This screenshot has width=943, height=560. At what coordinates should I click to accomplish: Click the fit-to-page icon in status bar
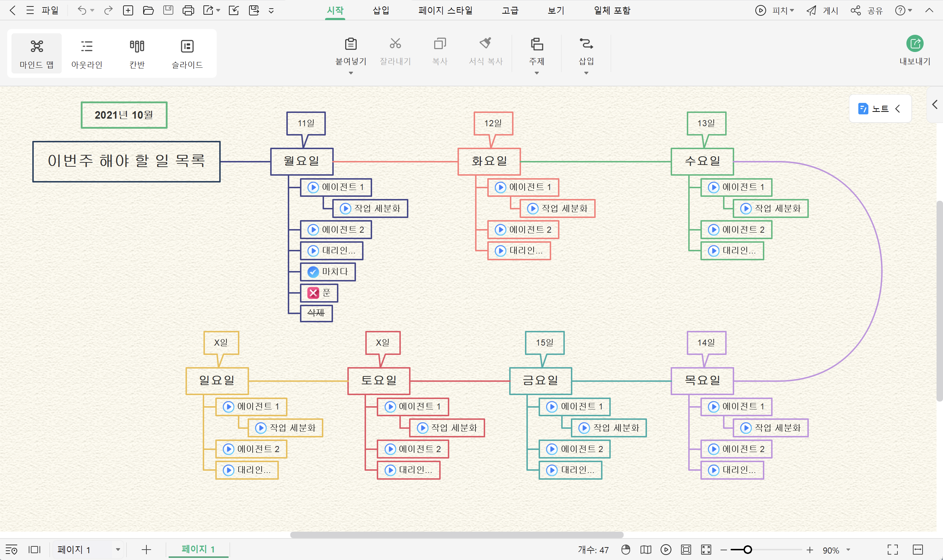(x=686, y=550)
